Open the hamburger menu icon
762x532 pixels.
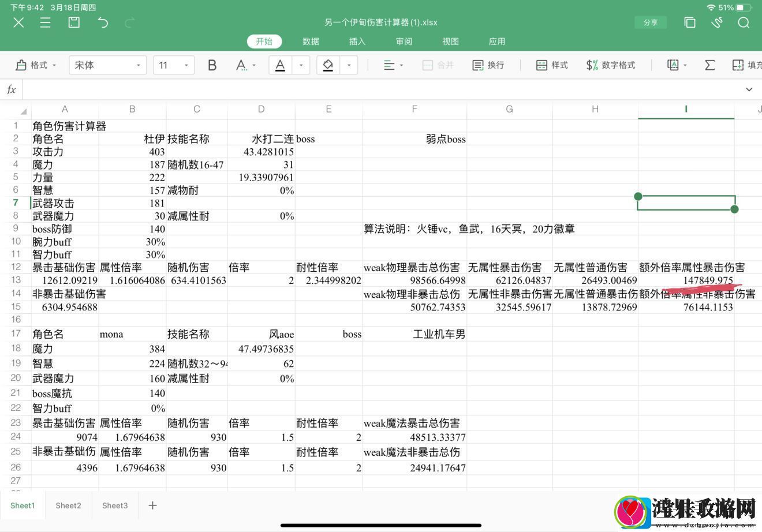pyautogui.click(x=46, y=23)
